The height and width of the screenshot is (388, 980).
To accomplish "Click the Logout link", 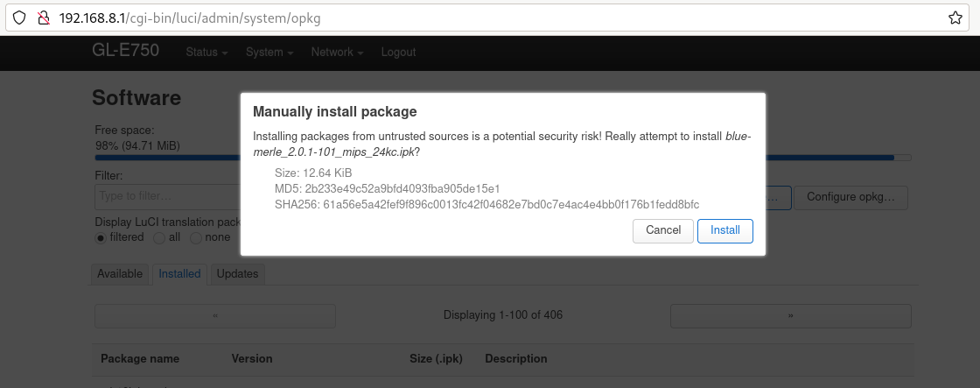I will 398,52.
